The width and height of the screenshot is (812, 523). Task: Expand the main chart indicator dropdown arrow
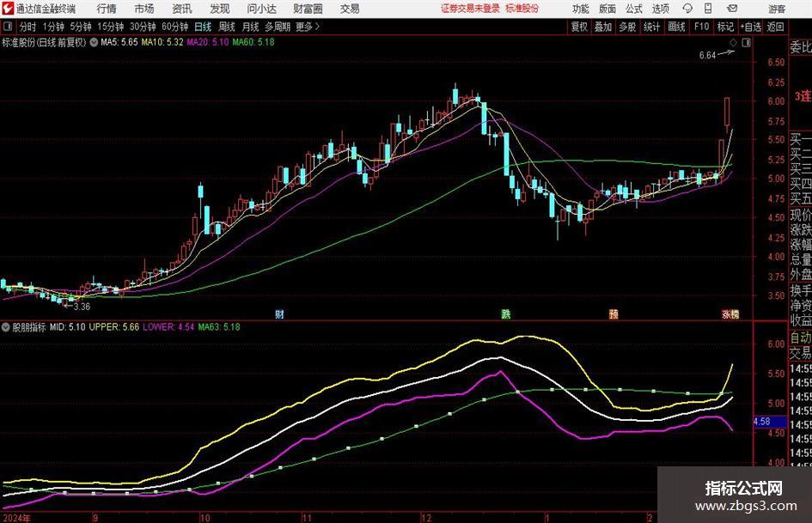tap(94, 42)
